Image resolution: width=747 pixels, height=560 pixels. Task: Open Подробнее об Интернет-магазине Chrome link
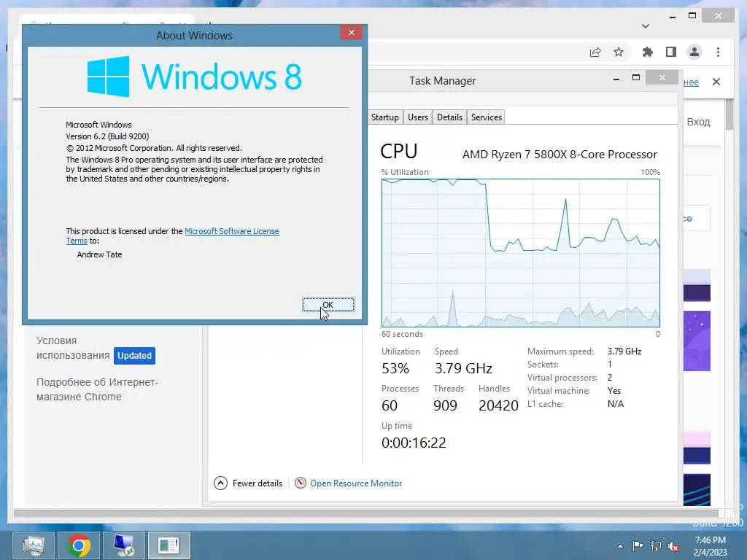pyautogui.click(x=98, y=389)
